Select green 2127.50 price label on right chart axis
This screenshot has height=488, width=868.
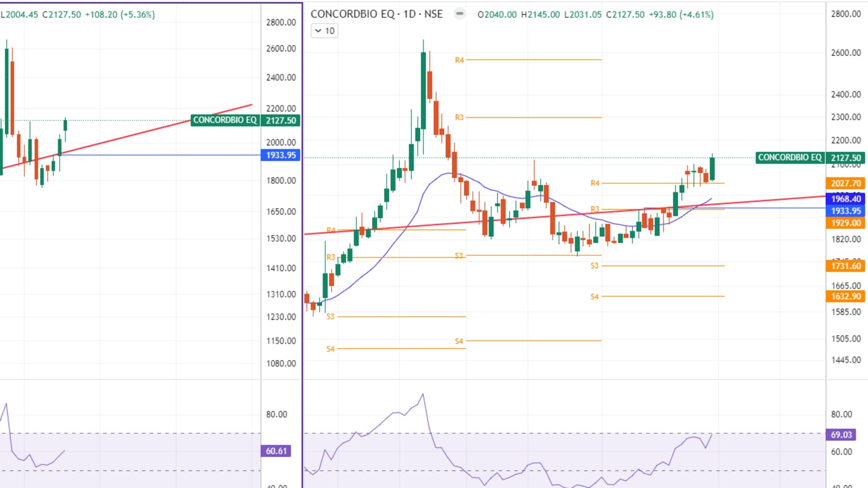pos(846,158)
